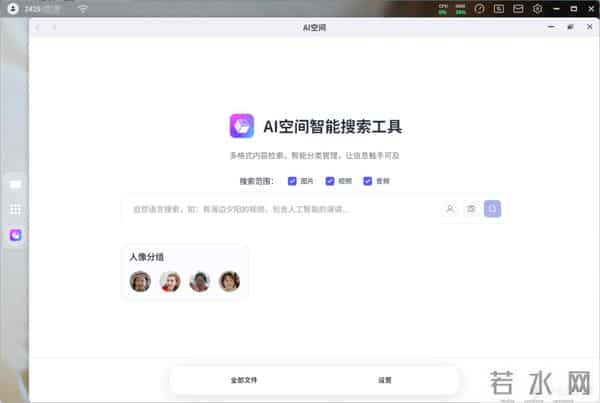Screen dimensions: 600x403
Task: Click the 人像分组 heading
Action: tap(147, 257)
